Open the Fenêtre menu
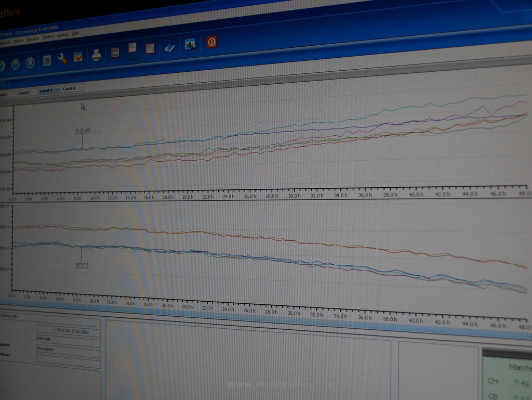Image resolution: width=532 pixels, height=400 pixels. [48, 37]
